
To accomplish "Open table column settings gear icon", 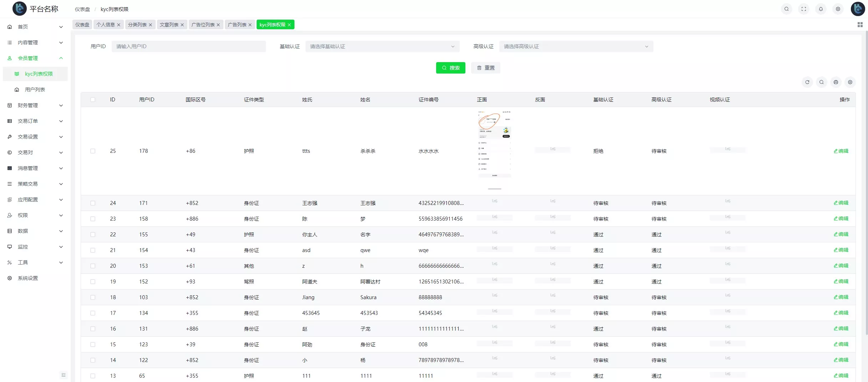I will point(850,82).
